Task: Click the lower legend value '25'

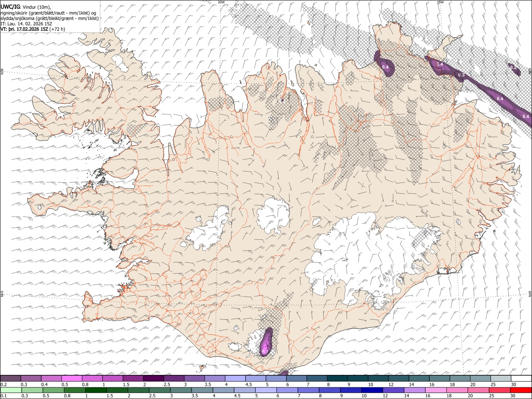Action: coord(492,396)
